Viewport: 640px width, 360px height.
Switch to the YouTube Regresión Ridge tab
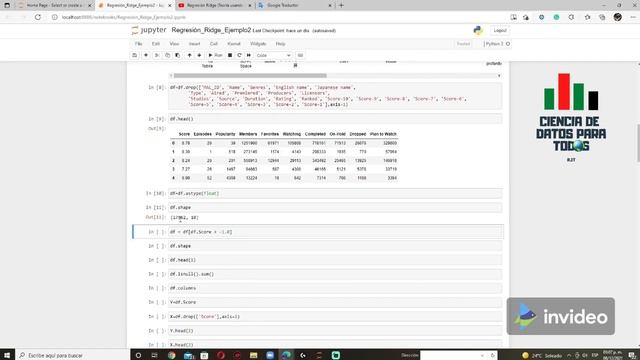(x=215, y=5)
